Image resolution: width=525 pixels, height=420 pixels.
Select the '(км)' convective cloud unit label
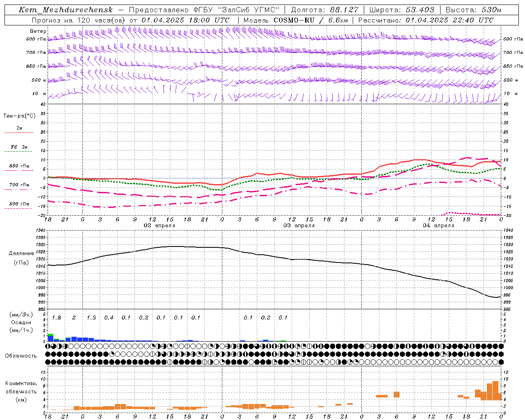tap(22, 399)
